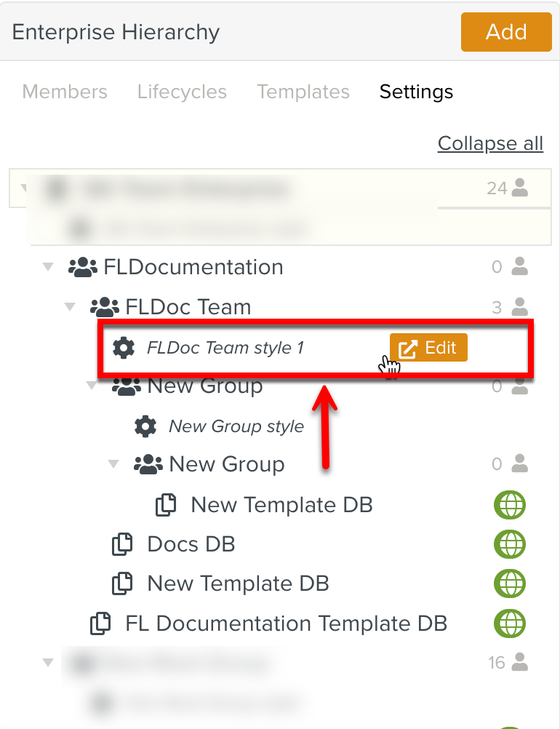This screenshot has height=729, width=560.
Task: Collapse the FLDocumentation tree node
Action: click(x=48, y=267)
